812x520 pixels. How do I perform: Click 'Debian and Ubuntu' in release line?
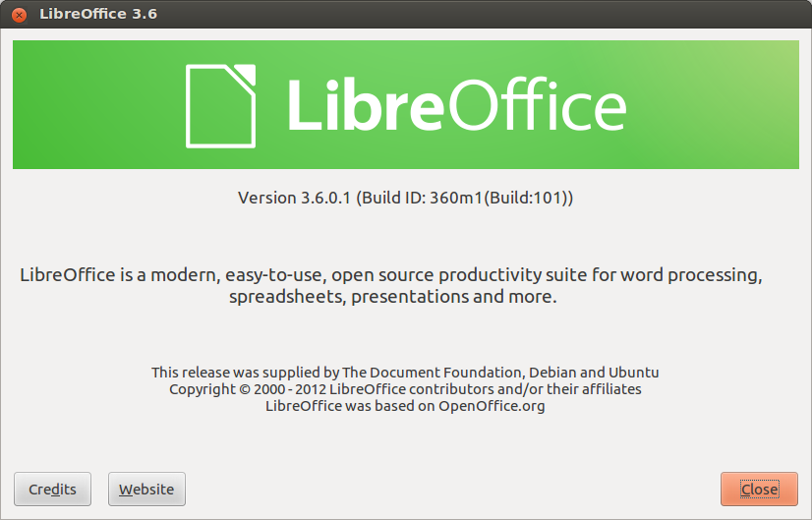point(594,373)
